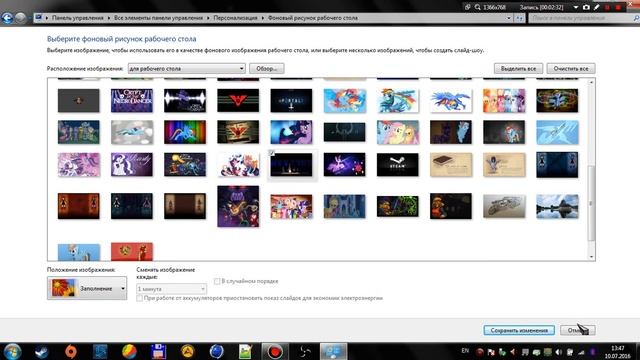
Task: Select the tall purple poster wallpaper thumbnail
Action: tap(238, 206)
